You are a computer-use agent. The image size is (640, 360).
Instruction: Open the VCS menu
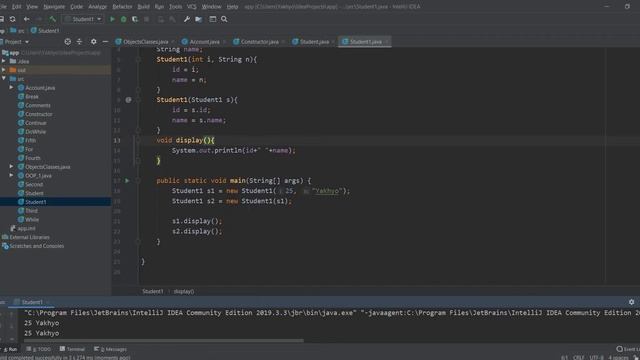click(x=191, y=7)
